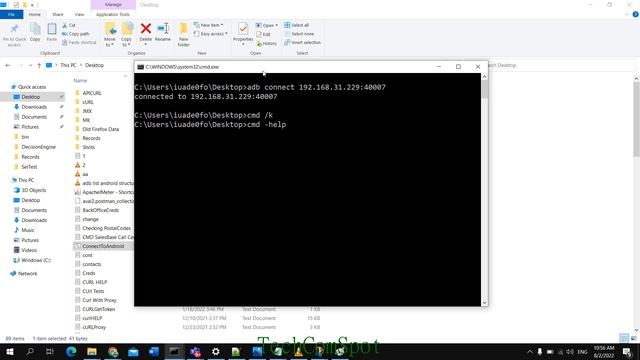Image resolution: width=640 pixels, height=360 pixels.
Task: Select Downloads under Quick access
Action: tap(34, 107)
